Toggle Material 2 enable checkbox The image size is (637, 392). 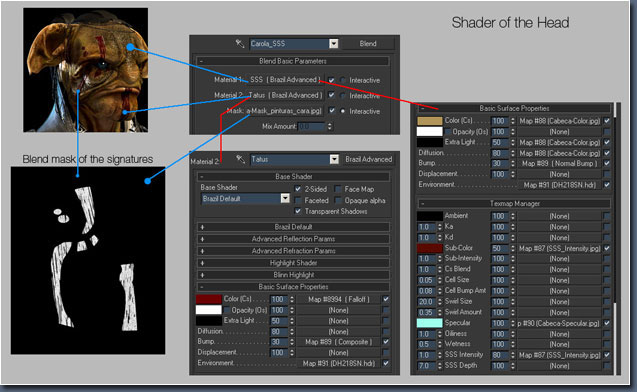[332, 95]
